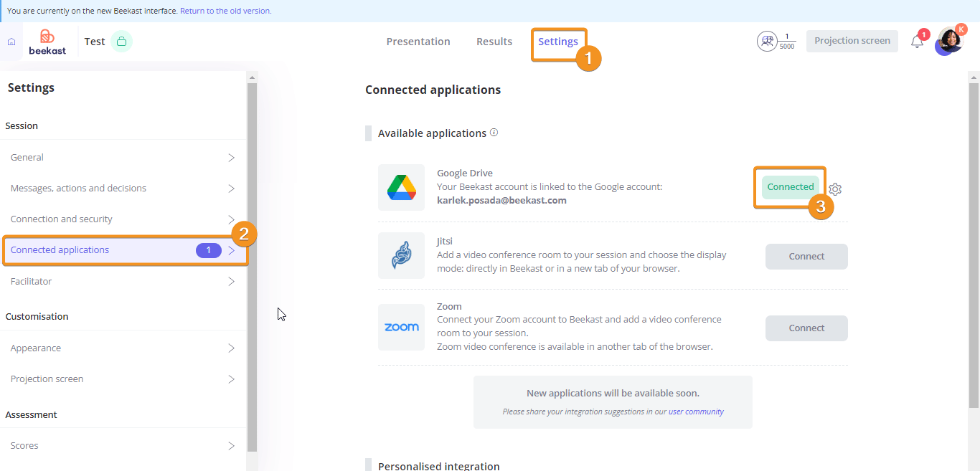
Task: Connect the Jitsi application
Action: pyautogui.click(x=806, y=256)
